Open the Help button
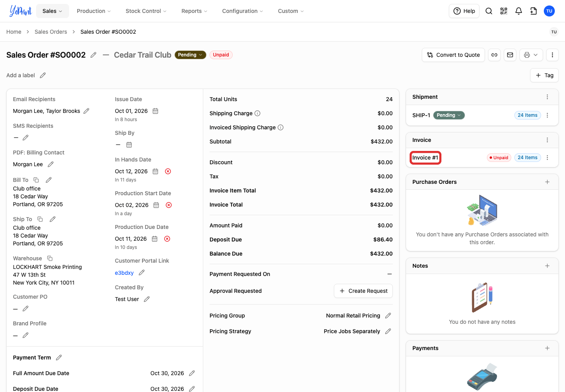The width and height of the screenshot is (565, 392). pos(464,11)
